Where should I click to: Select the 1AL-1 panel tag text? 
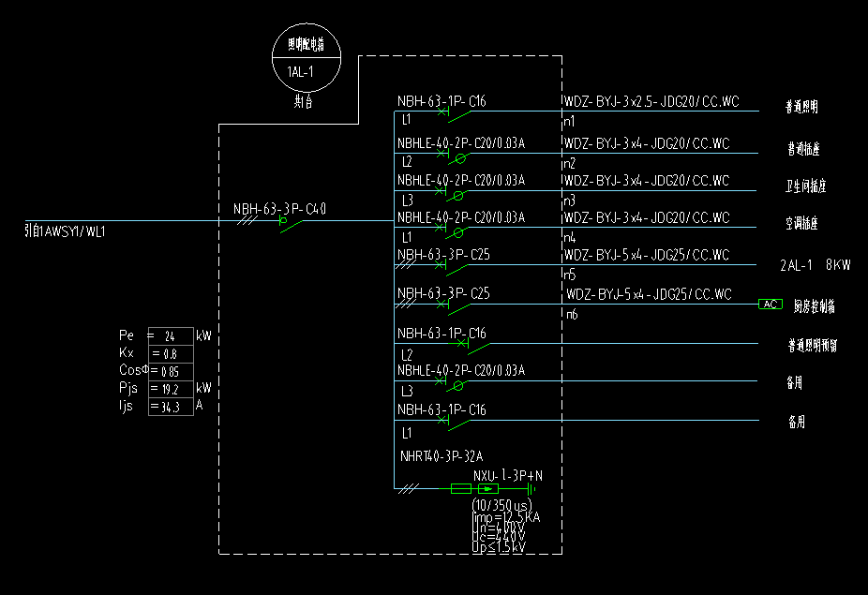pos(300,72)
